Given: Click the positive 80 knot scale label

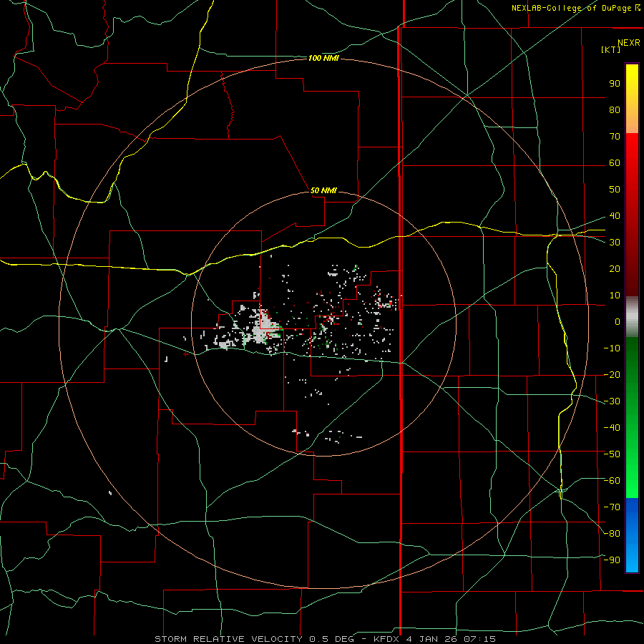Looking at the screenshot, I should (x=615, y=110).
